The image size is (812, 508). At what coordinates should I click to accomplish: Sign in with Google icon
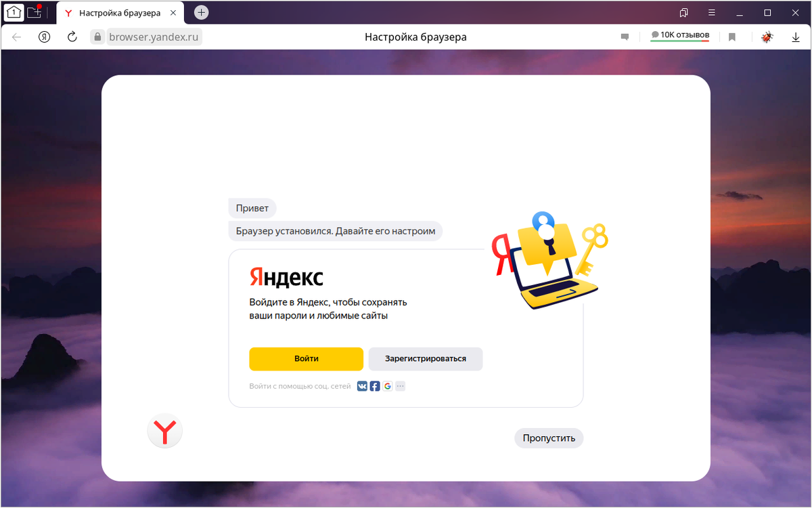pos(387,386)
